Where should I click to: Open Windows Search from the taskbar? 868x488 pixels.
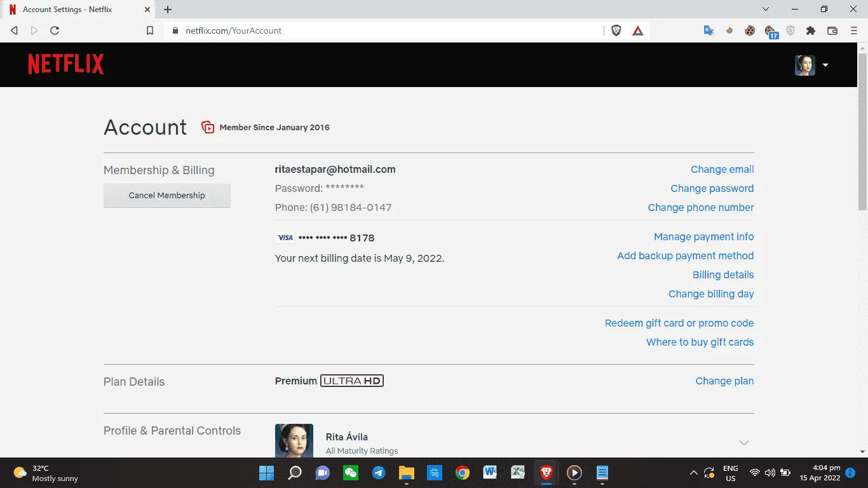[295, 473]
